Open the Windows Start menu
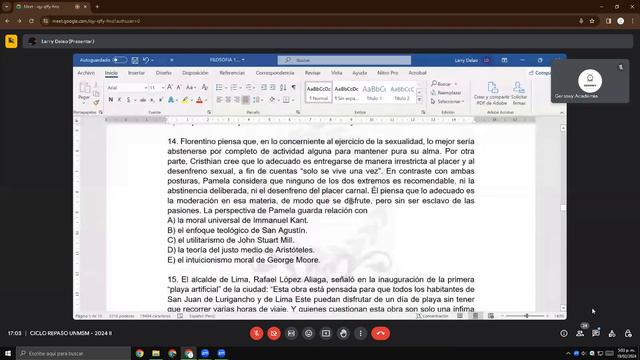The width and height of the screenshot is (640, 360). click(8, 353)
